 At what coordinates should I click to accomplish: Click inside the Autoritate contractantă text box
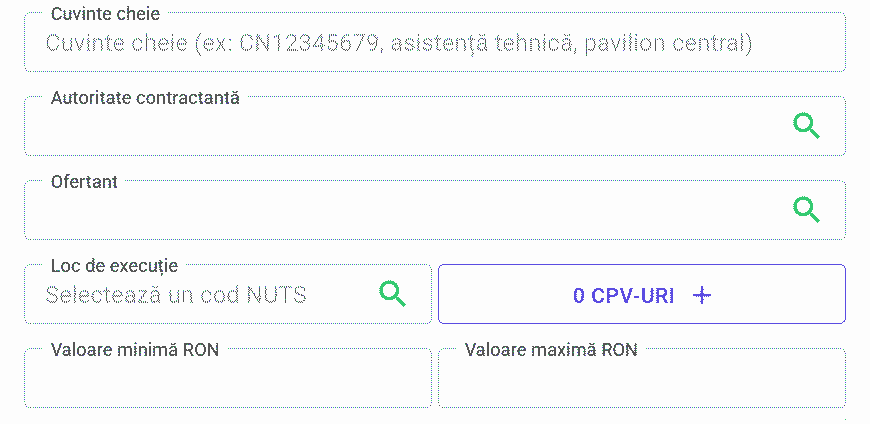[x=400, y=128]
